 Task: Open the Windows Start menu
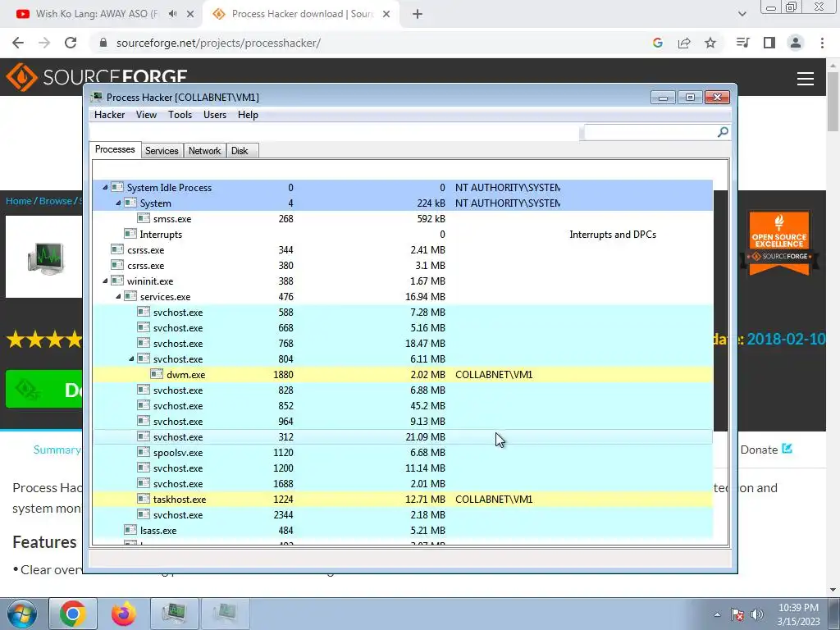[x=22, y=614]
